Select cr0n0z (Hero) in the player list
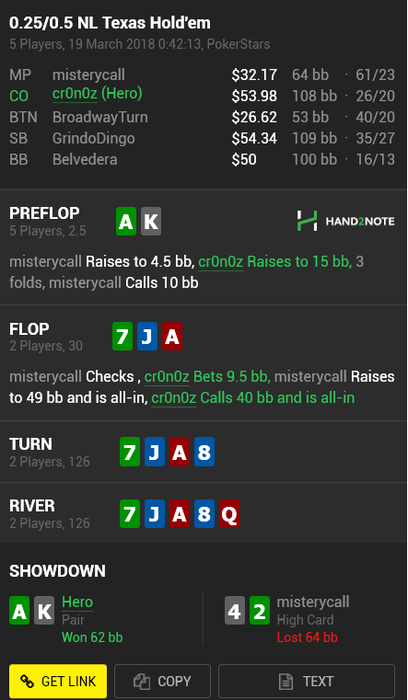408x700 pixels. pyautogui.click(x=97, y=94)
